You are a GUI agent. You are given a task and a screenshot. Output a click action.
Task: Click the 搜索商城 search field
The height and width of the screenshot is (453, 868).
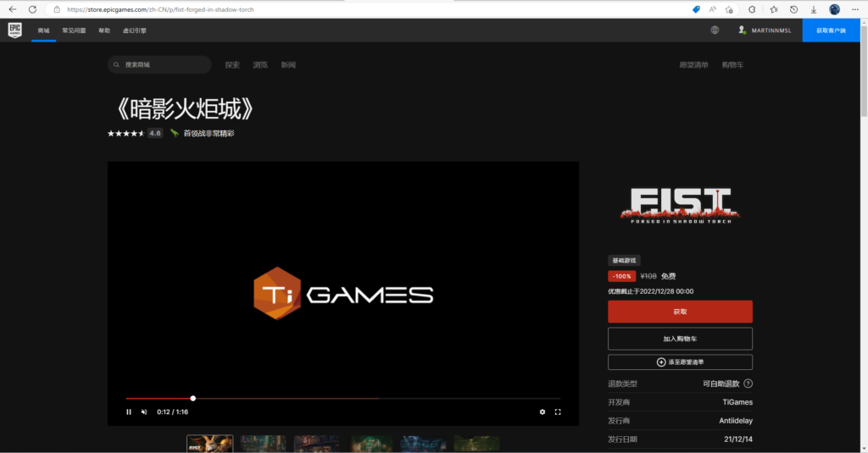[x=159, y=64]
